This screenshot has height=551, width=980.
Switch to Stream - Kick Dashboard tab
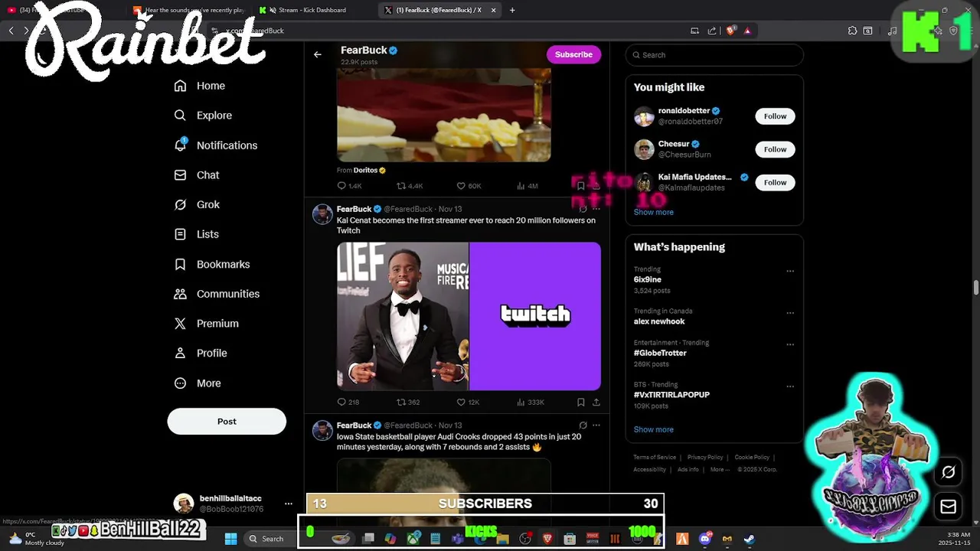pyautogui.click(x=312, y=10)
